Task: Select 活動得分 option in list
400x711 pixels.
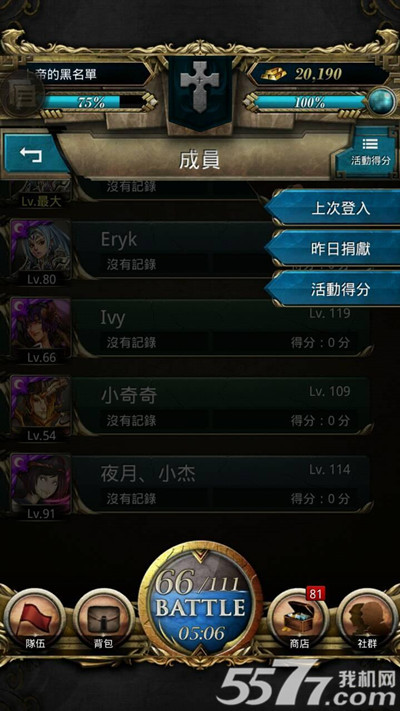Action: tap(334, 289)
